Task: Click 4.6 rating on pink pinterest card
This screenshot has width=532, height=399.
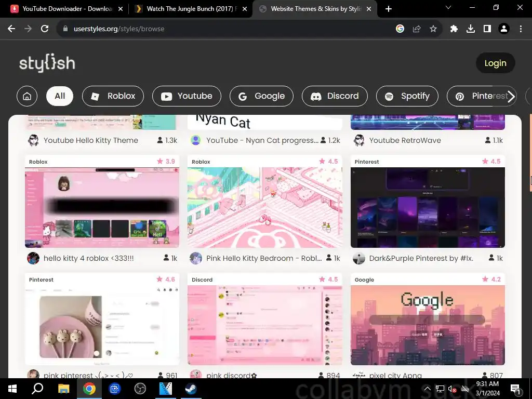Action: (x=166, y=279)
